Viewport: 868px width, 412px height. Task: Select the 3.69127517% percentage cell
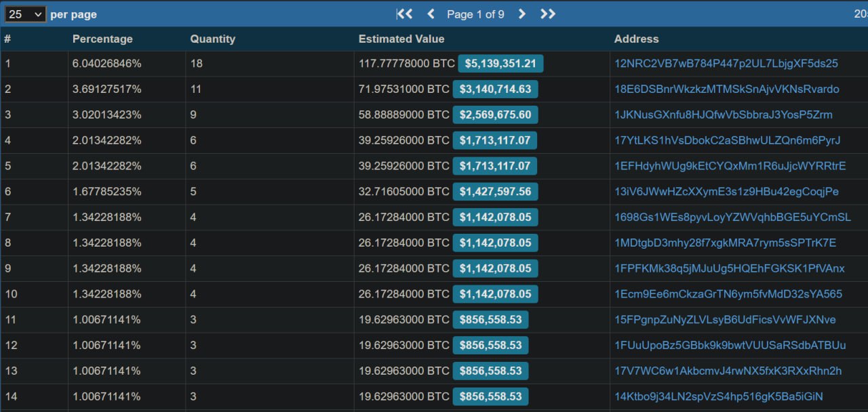pos(107,89)
